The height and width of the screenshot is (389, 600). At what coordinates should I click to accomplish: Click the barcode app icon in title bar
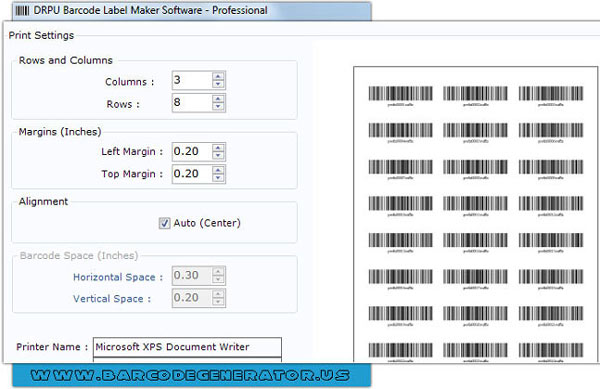coord(22,10)
